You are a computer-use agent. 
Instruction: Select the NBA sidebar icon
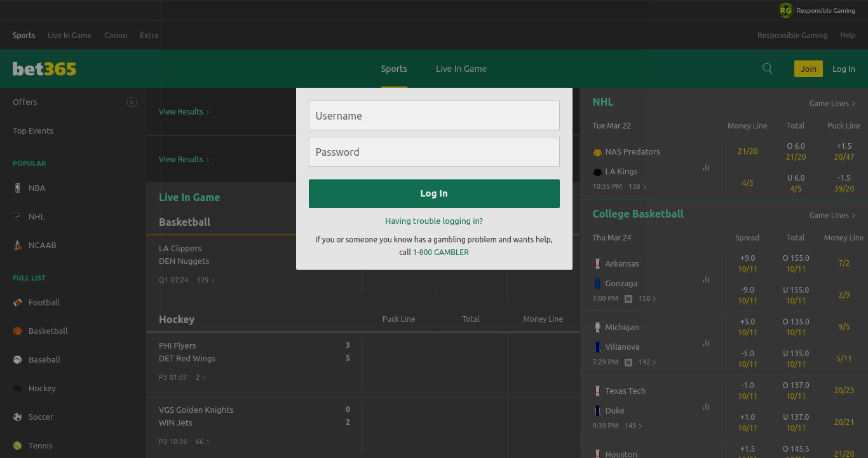pos(17,188)
